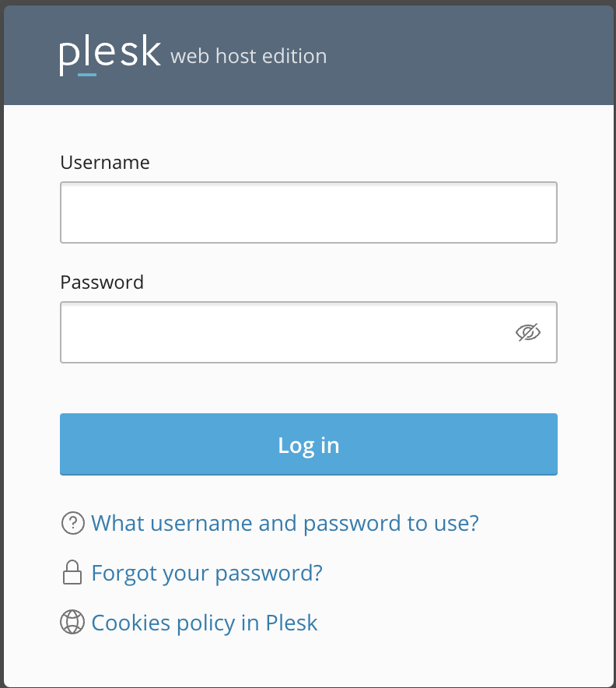Open the "Cookies policy in Plesk" link
The width and height of the screenshot is (616, 688).
point(205,623)
